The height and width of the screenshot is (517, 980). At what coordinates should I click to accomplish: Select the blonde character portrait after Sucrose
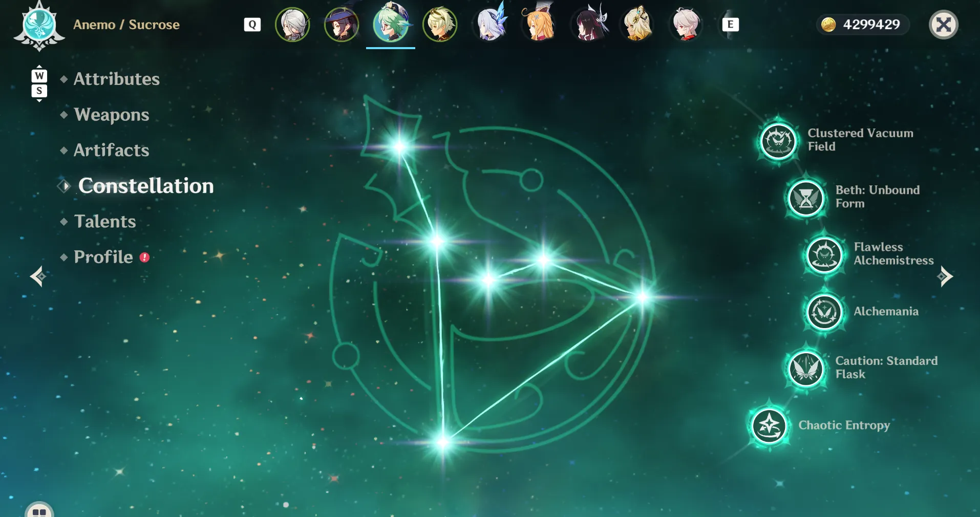pyautogui.click(x=440, y=24)
